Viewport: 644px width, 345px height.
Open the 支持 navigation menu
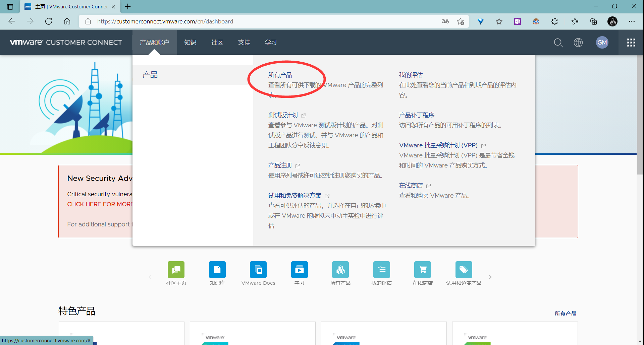click(x=244, y=43)
